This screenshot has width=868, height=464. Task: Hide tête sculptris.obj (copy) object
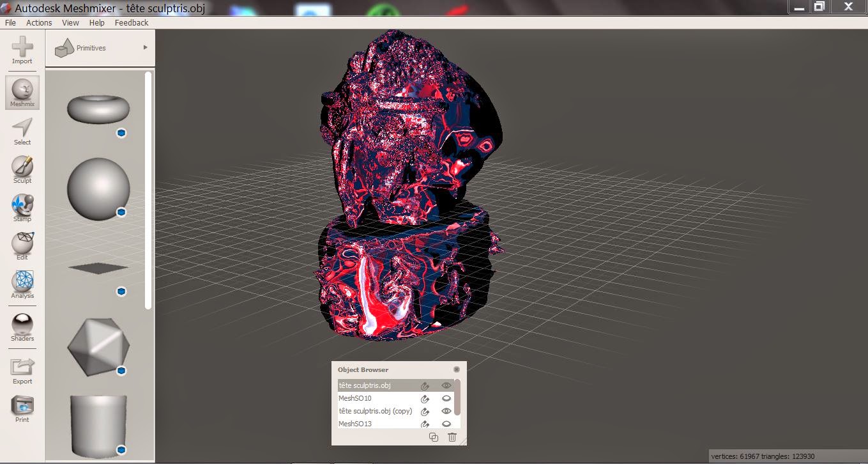446,411
